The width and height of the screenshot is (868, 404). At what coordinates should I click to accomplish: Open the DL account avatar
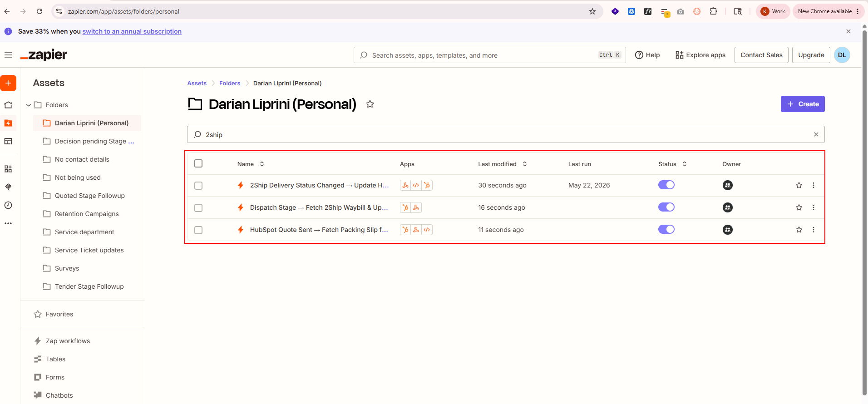(842, 55)
